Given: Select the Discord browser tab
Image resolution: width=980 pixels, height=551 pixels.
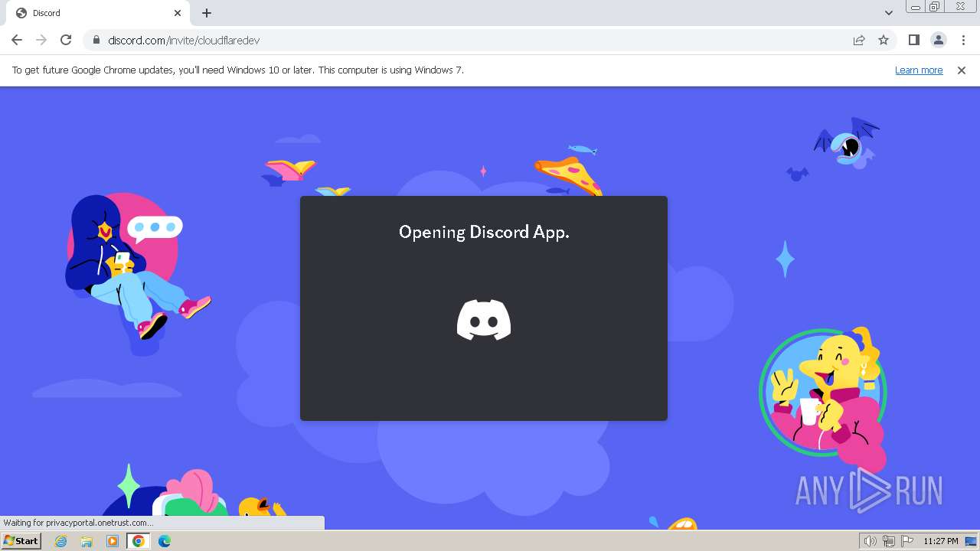Looking at the screenshot, I should (100, 13).
